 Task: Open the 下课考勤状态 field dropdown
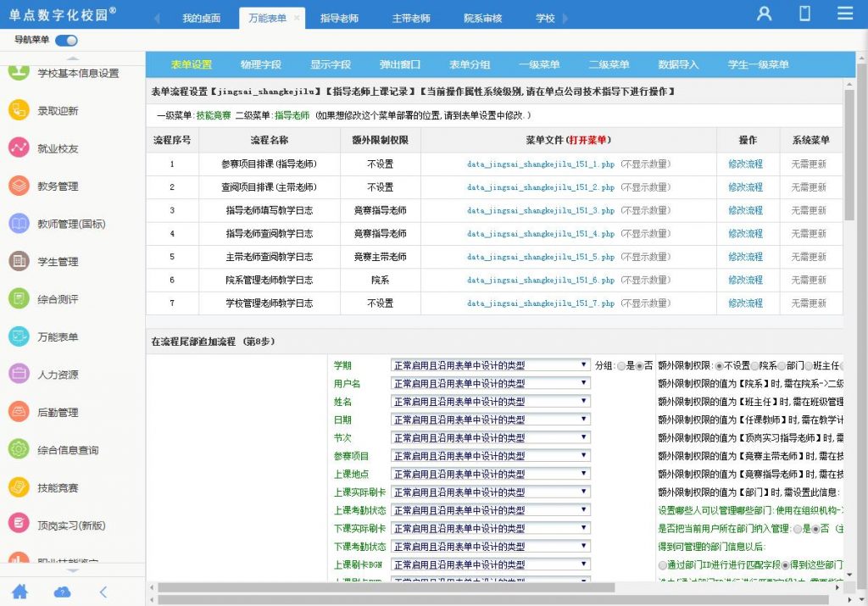coord(491,547)
